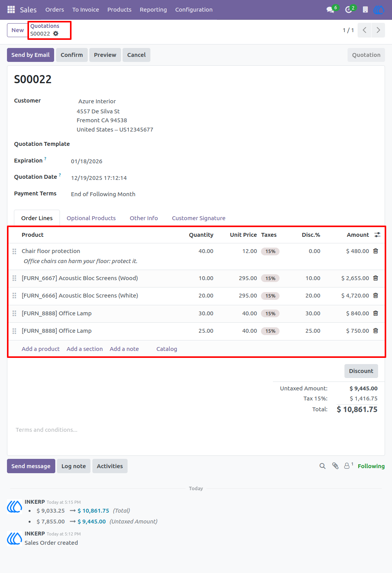The image size is (392, 573).
Task: Click the gear icon beside S00022
Action: (x=56, y=34)
